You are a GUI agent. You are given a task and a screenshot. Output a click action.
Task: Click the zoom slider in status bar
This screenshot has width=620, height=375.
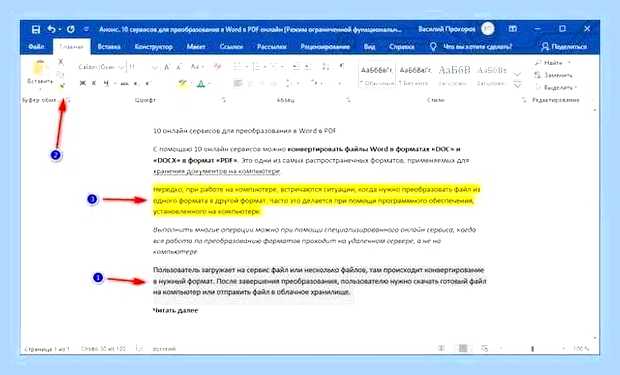(532, 348)
